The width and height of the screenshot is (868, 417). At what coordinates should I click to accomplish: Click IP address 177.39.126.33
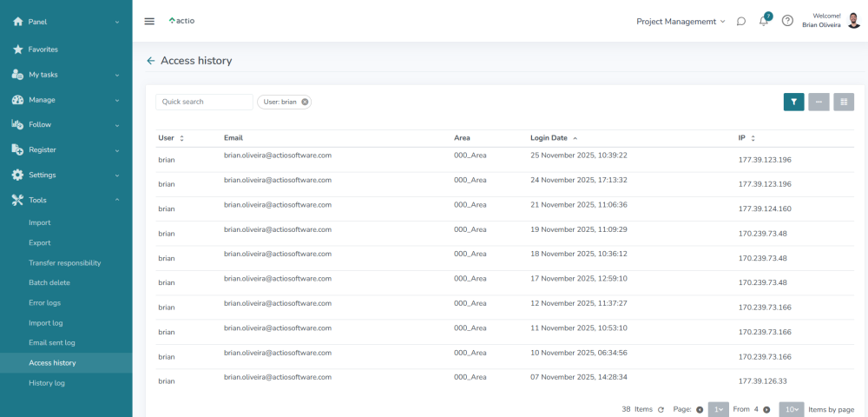coord(763,381)
